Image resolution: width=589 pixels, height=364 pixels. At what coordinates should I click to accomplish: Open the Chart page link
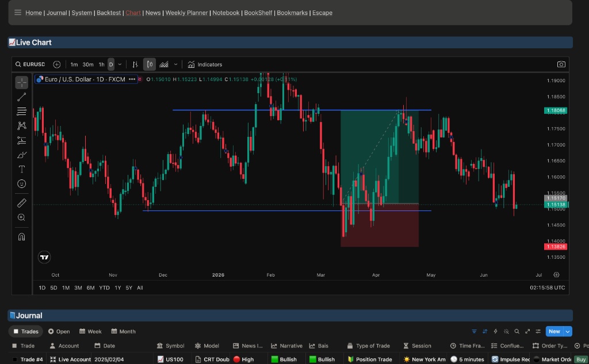point(133,13)
